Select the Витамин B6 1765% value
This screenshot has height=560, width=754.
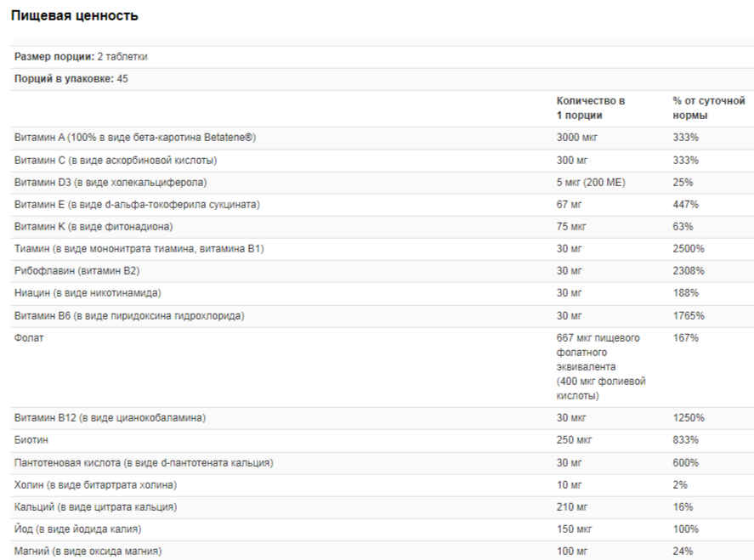pos(689,316)
